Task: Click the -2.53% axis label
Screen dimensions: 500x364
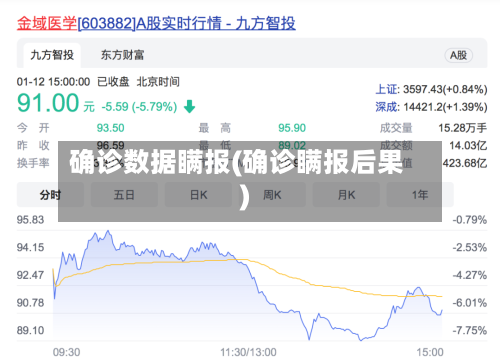Action: pyautogui.click(x=470, y=248)
